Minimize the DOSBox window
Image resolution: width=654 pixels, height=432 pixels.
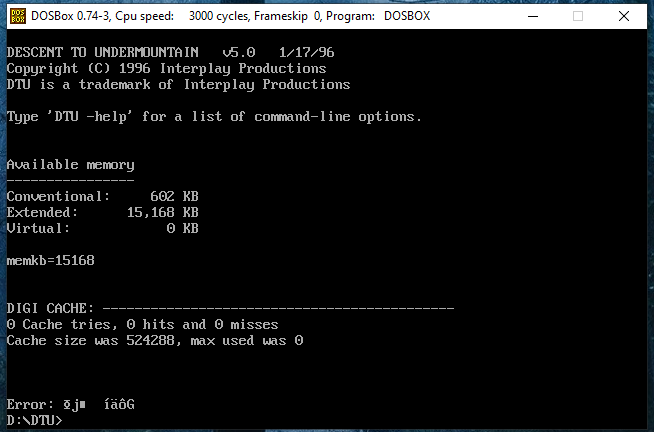(533, 16)
